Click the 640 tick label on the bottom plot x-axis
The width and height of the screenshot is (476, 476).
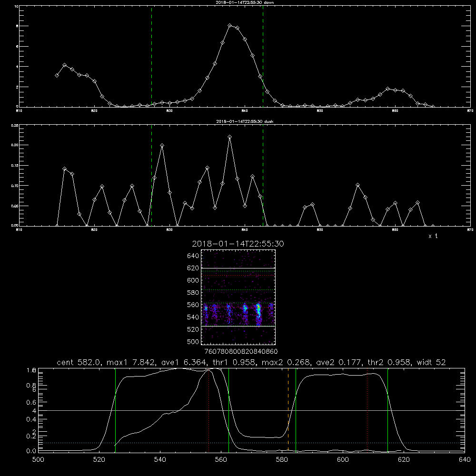coord(465,459)
